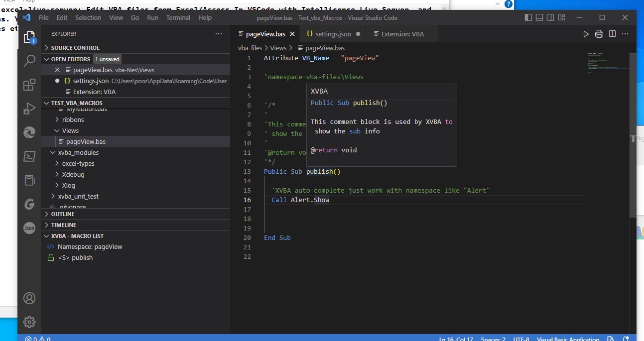Open the Manage gear icon
Viewport: 644px width, 341px height.
(29, 322)
